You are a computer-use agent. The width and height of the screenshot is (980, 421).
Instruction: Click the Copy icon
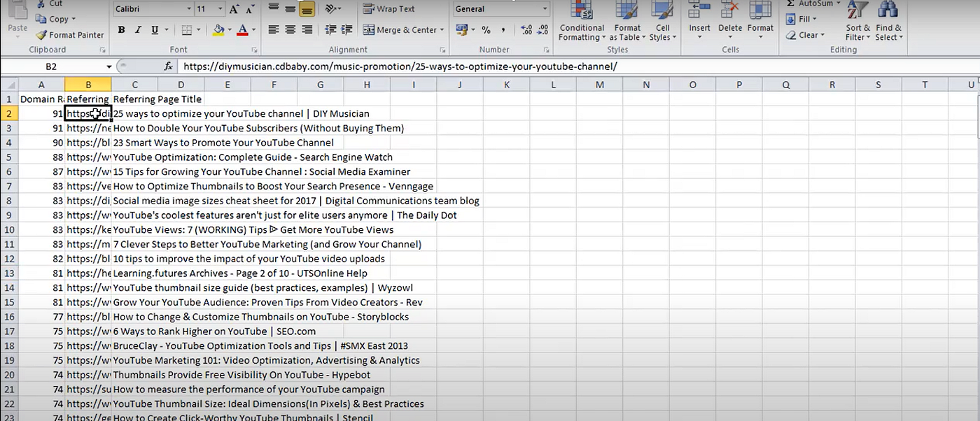click(40, 20)
